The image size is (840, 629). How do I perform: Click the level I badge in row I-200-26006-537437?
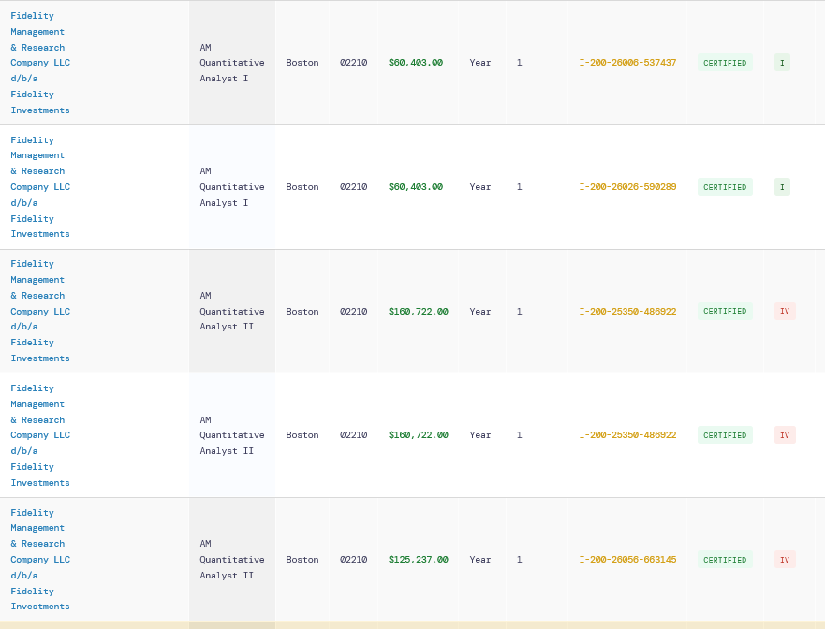(x=782, y=63)
